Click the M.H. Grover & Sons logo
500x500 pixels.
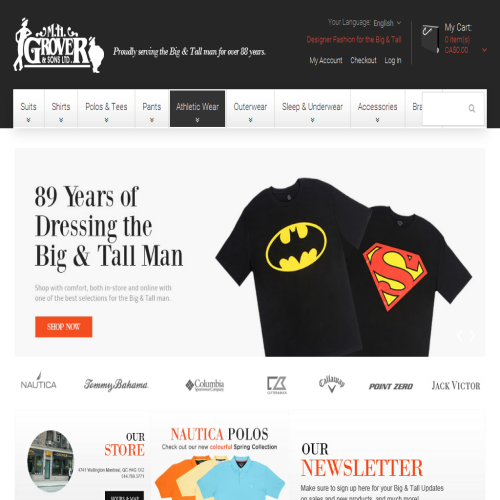(59, 46)
